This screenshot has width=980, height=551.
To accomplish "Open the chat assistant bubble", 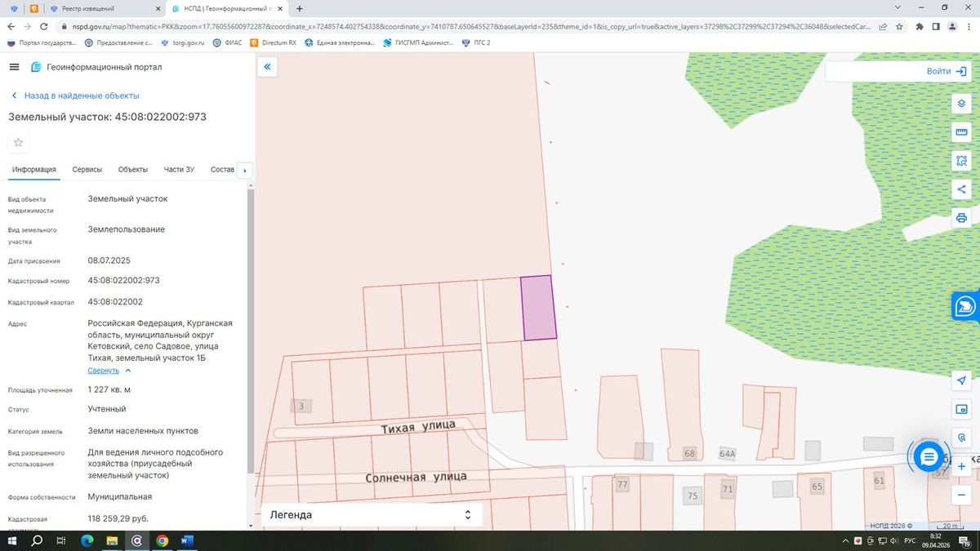I will (929, 457).
